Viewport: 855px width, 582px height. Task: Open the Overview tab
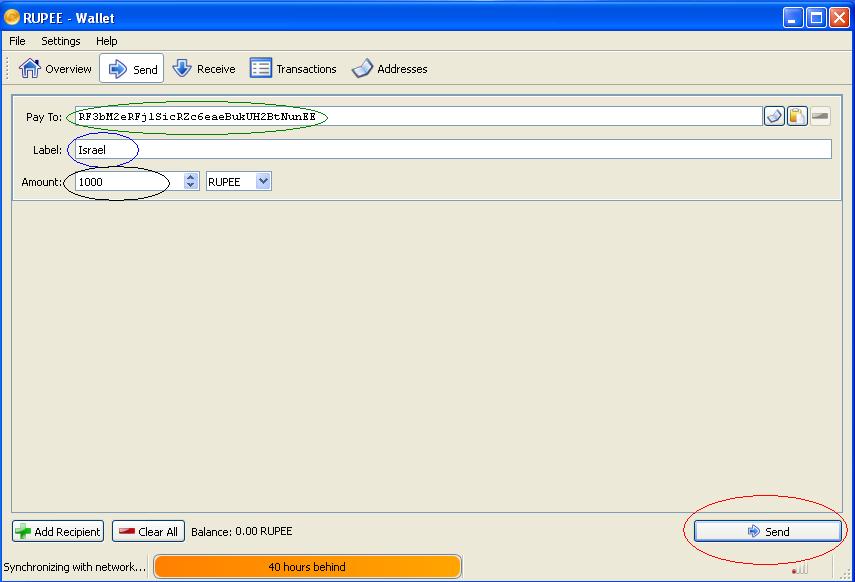[55, 69]
